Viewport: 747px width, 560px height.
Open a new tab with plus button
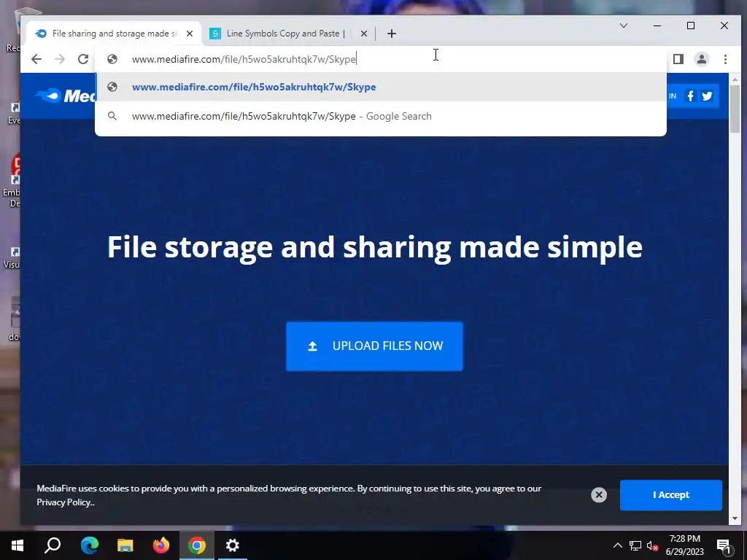392,34
